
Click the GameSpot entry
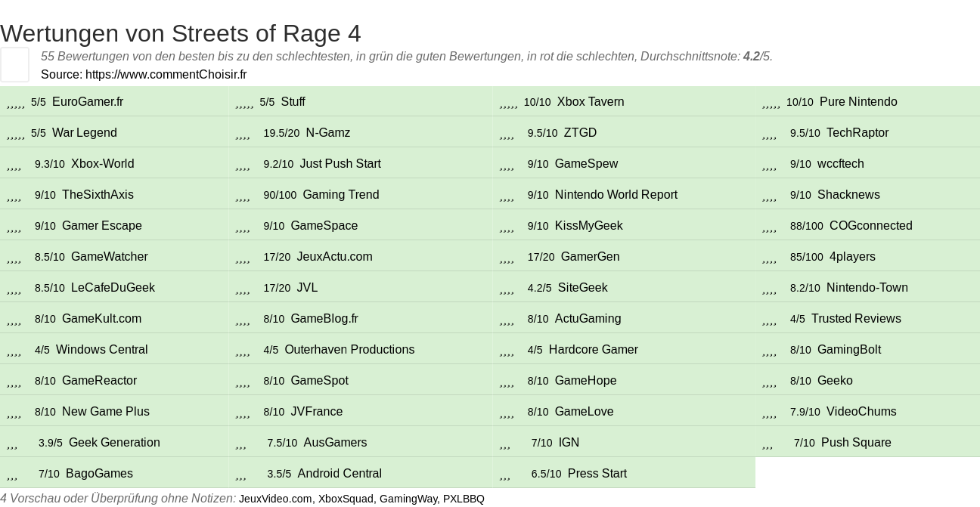(x=319, y=380)
